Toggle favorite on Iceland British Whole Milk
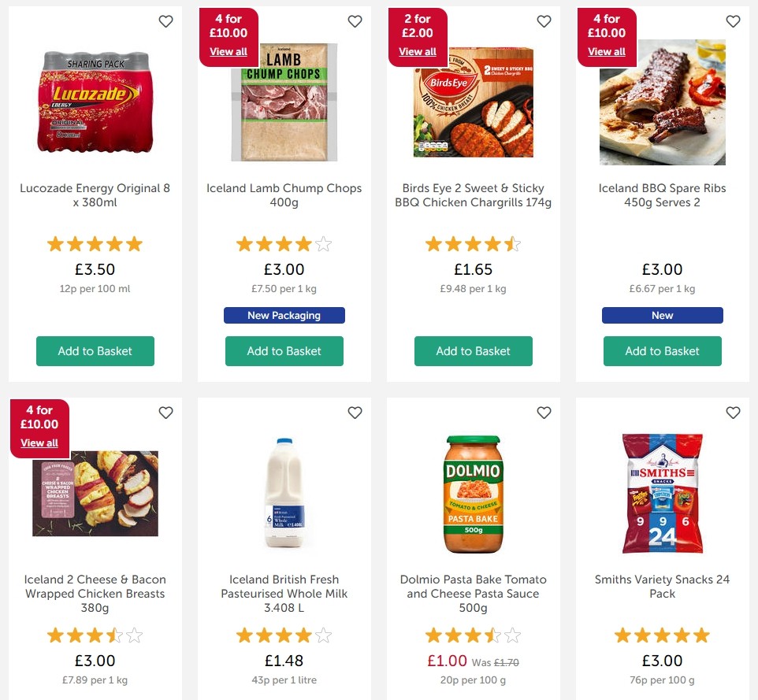 [355, 413]
